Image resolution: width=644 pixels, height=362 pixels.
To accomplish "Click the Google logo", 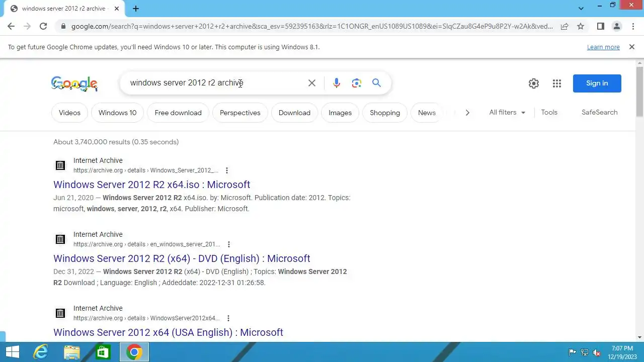I will click(x=74, y=83).
